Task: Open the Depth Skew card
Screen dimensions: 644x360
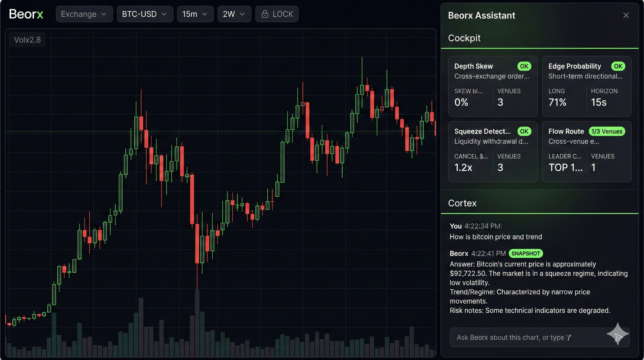Action: coord(492,86)
